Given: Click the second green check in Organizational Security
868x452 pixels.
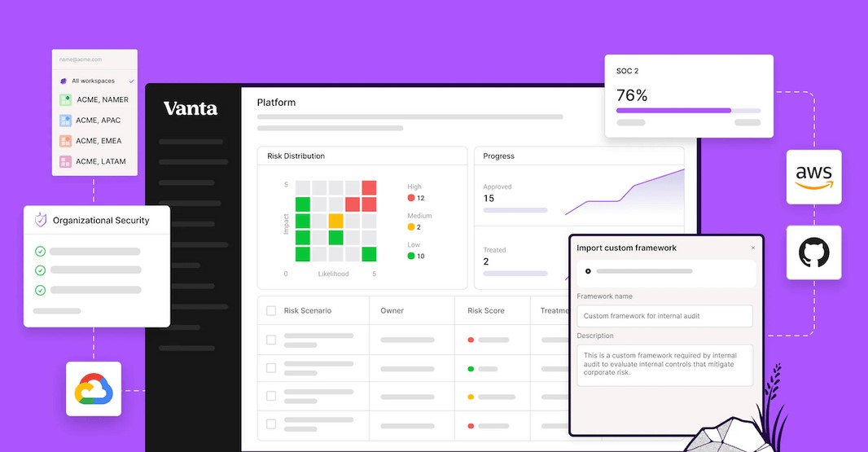Looking at the screenshot, I should point(40,270).
